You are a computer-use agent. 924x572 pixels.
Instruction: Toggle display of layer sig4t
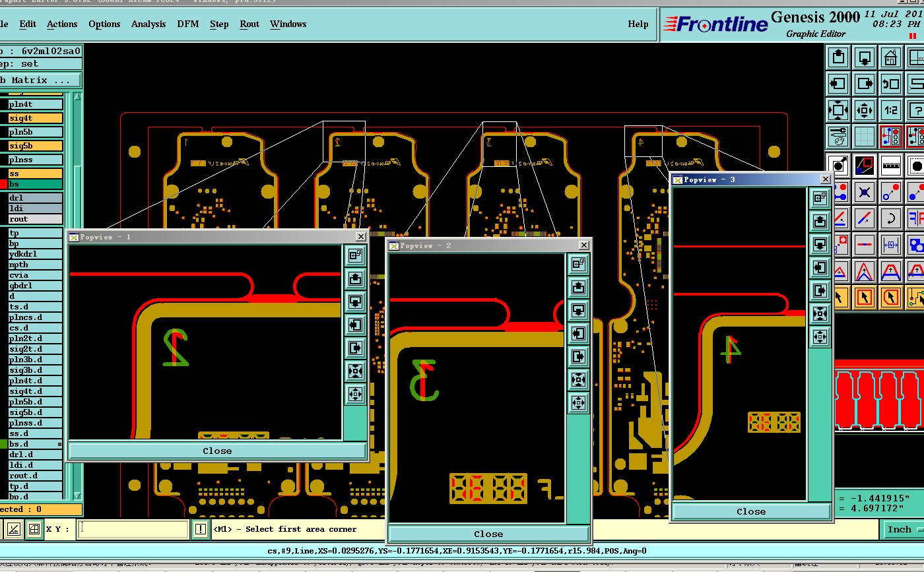pos(35,118)
